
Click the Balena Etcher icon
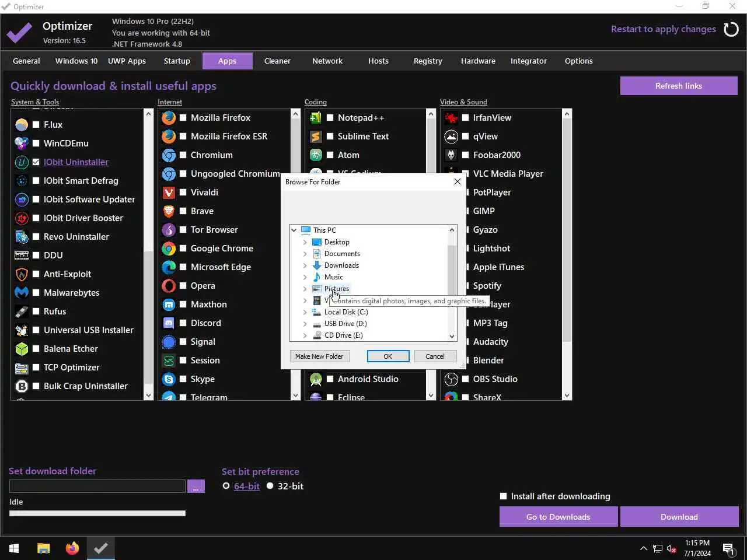pos(22,349)
